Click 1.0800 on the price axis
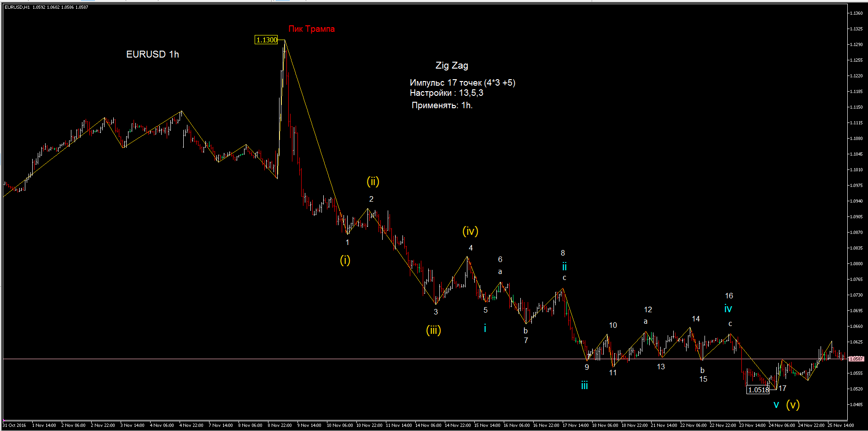 856,263
